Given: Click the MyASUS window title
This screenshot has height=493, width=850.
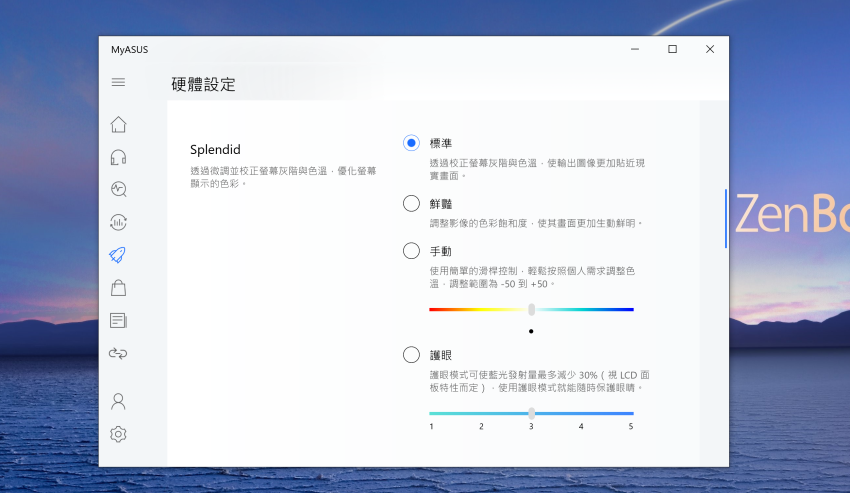Looking at the screenshot, I should click(x=130, y=49).
